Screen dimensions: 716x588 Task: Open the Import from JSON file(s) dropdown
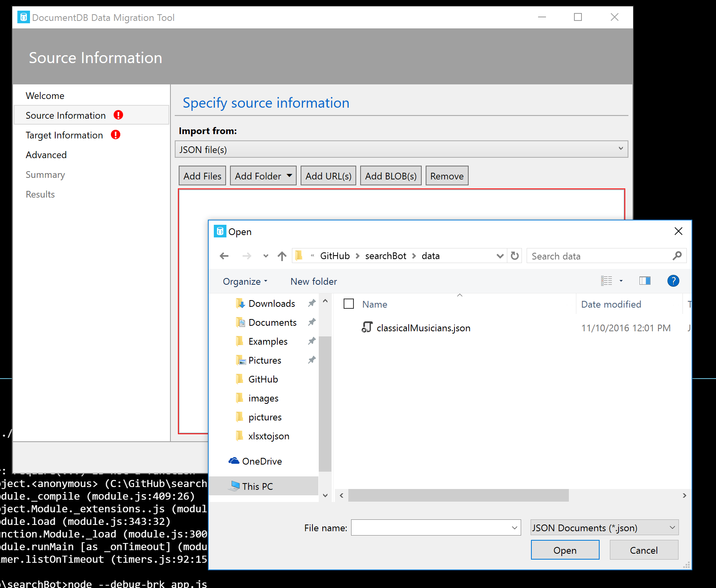[401, 149]
